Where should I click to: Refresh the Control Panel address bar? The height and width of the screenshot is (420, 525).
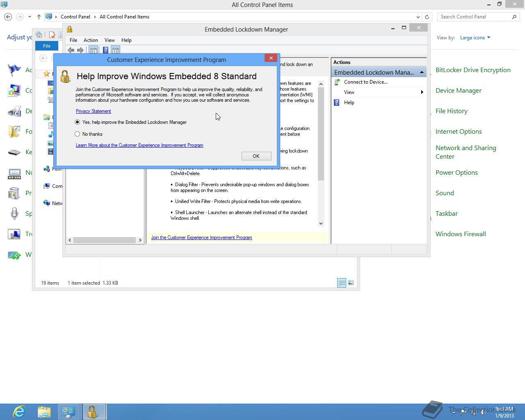click(x=427, y=17)
